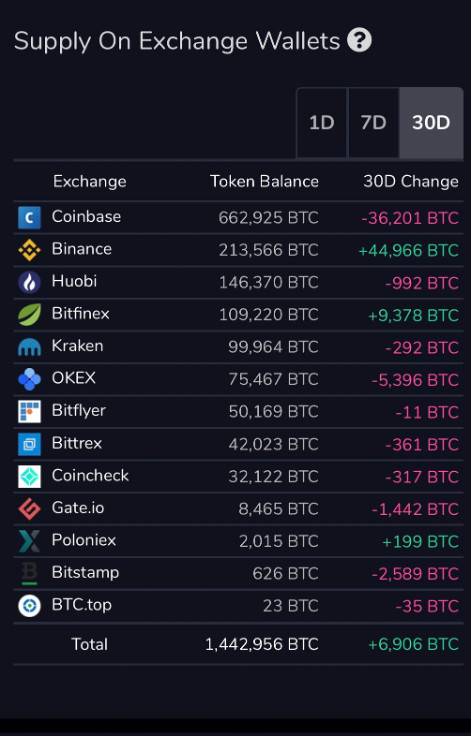Image resolution: width=472 pixels, height=737 pixels.
Task: Sort by the 30D Change column header
Action: 411,181
